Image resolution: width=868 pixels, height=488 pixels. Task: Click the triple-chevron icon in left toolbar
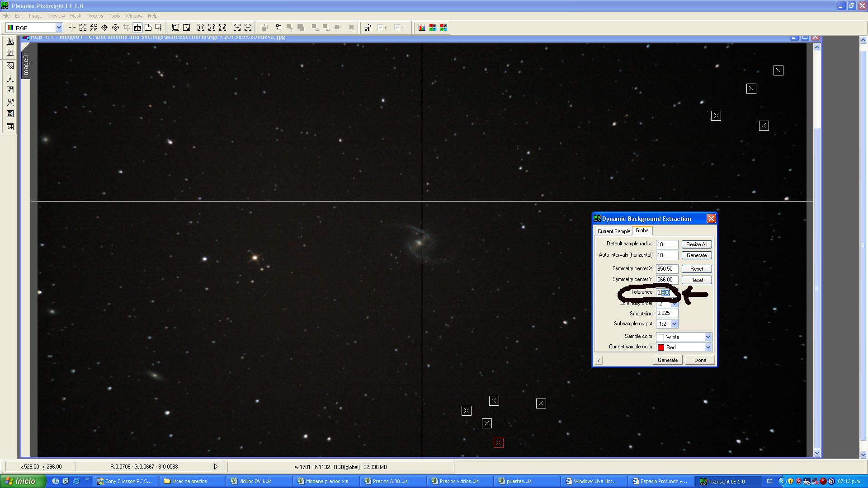tap(10, 66)
